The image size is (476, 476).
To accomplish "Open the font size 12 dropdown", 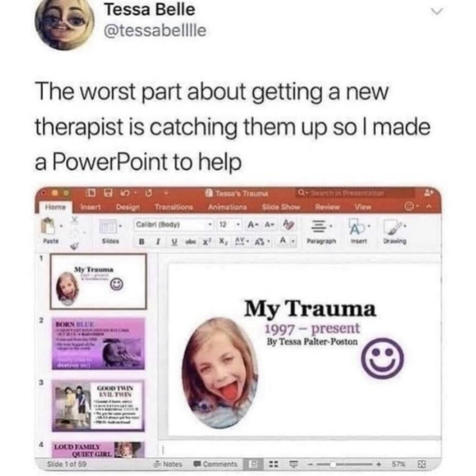I will pyautogui.click(x=229, y=225).
